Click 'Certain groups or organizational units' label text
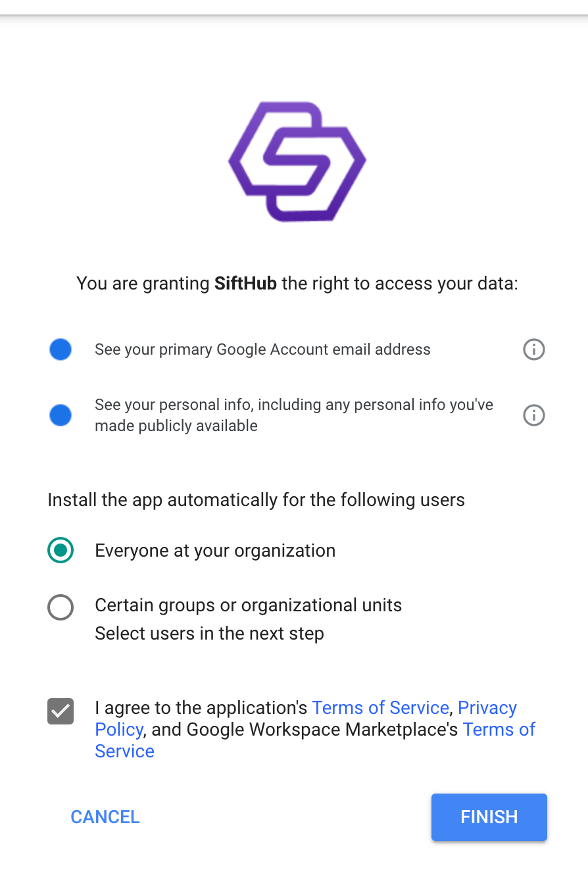Image resolution: width=588 pixels, height=887 pixels. 248,605
